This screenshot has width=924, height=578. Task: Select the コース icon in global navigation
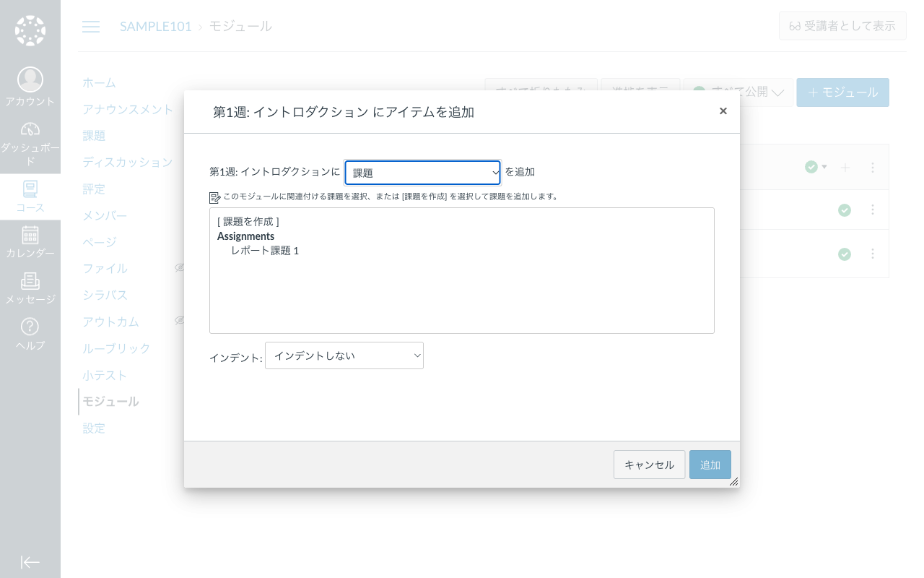pyautogui.click(x=30, y=188)
